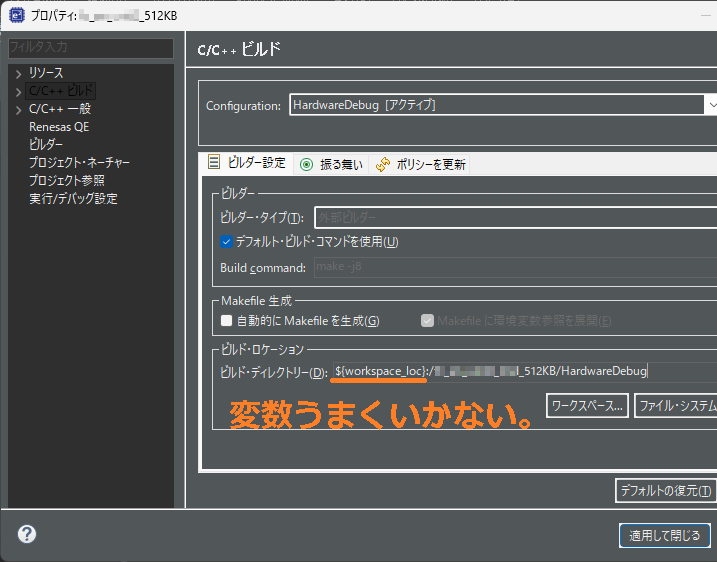Expand the C/C++ 一般 tree node
This screenshot has width=717, height=562.
pyautogui.click(x=18, y=109)
